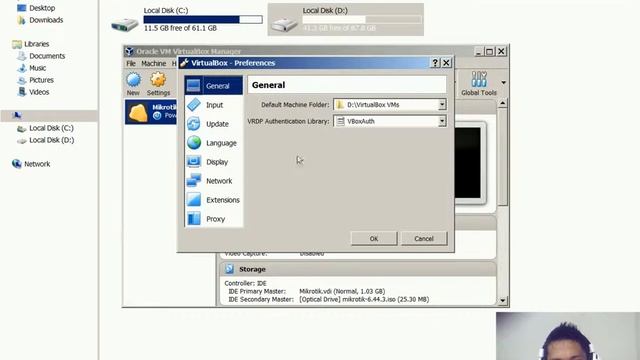Viewport: 640px width, 360px height.
Task: Open the Display preferences icon
Action: pos(194,162)
